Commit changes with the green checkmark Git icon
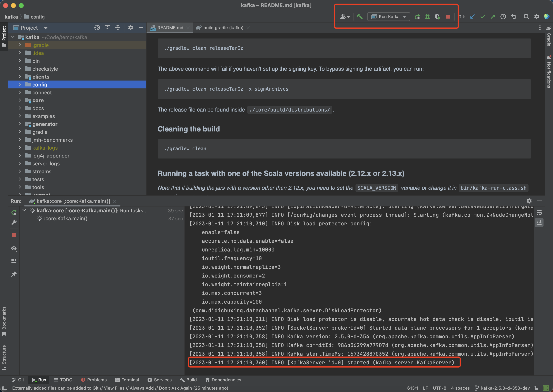The height and width of the screenshot is (392, 553). pyautogui.click(x=483, y=16)
